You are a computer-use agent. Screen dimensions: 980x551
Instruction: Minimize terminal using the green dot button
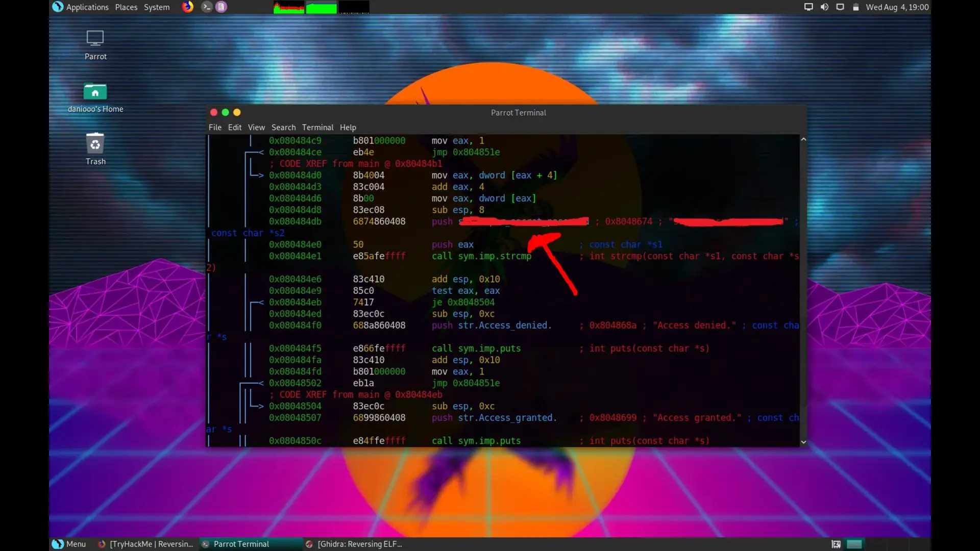click(x=225, y=112)
